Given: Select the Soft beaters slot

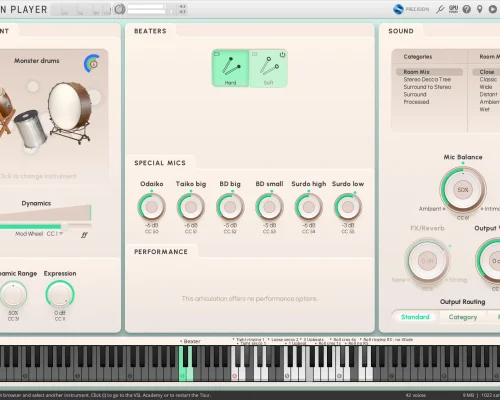Looking at the screenshot, I should point(268,68).
